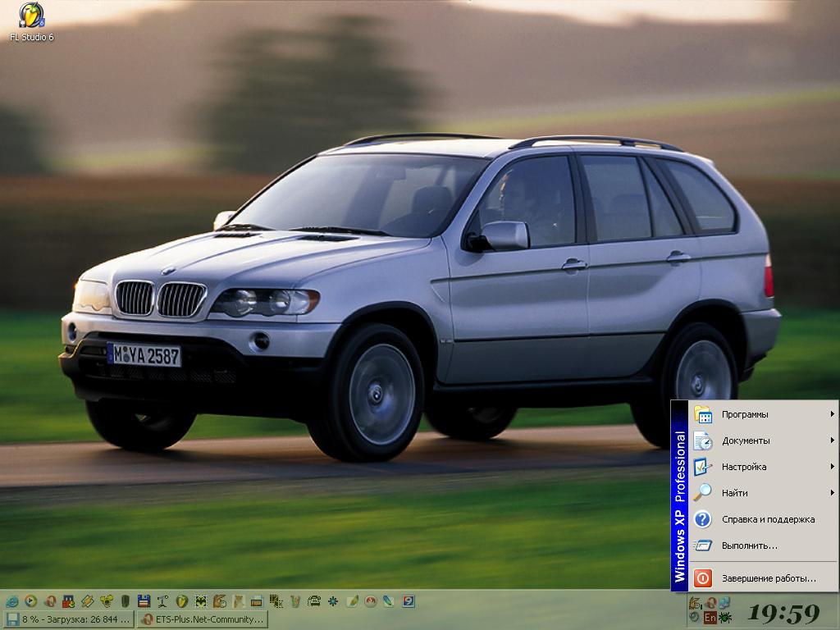Click the 19:59 clock in taskbar
This screenshot has height=630, width=840.
(x=783, y=613)
